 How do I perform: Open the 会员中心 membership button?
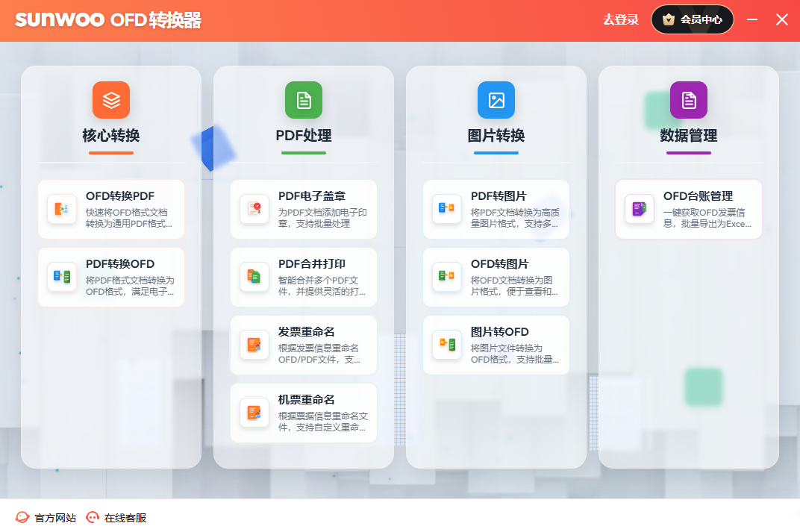tap(693, 20)
